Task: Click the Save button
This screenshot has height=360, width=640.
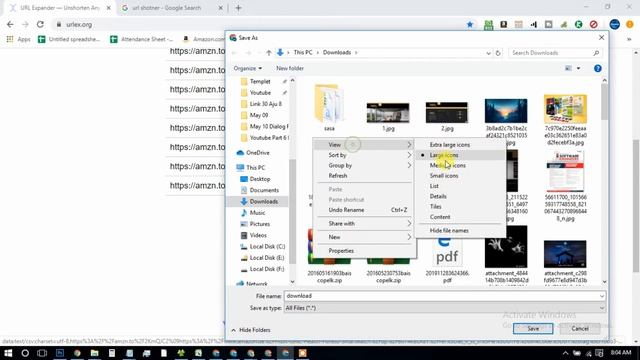Action: 533,329
